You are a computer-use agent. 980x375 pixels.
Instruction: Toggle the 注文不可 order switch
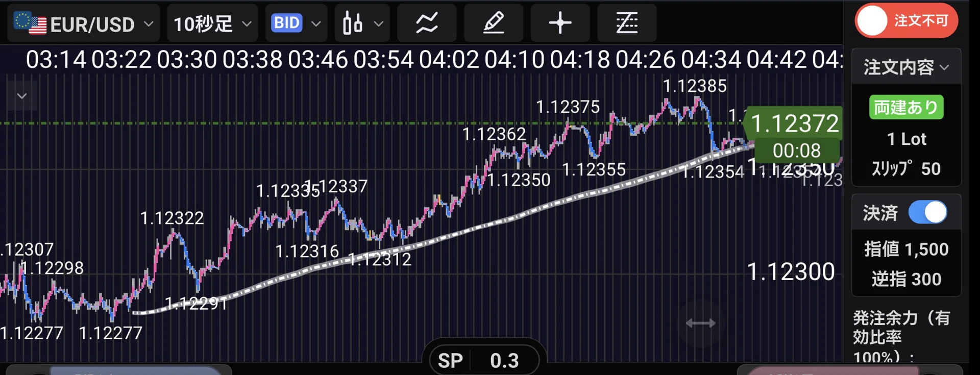click(906, 21)
